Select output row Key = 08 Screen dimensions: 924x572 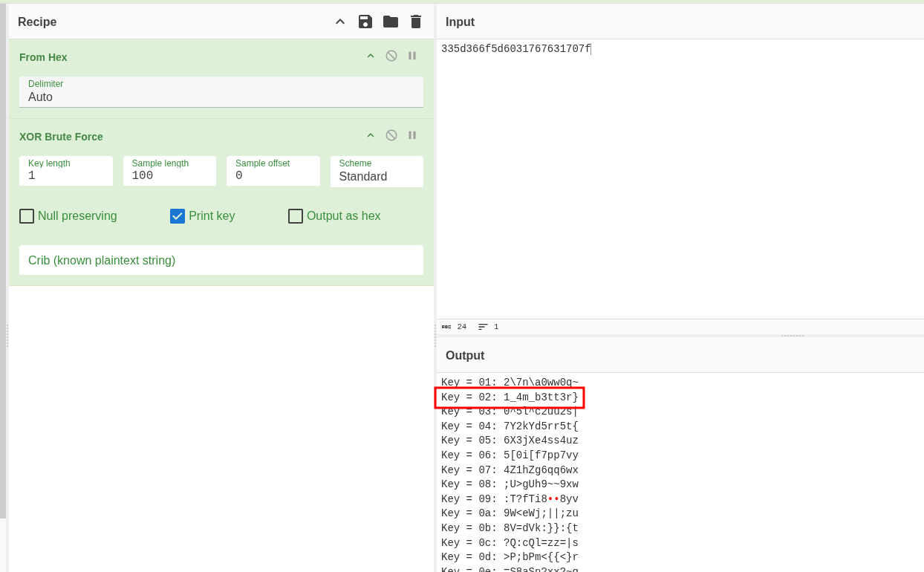point(510,484)
